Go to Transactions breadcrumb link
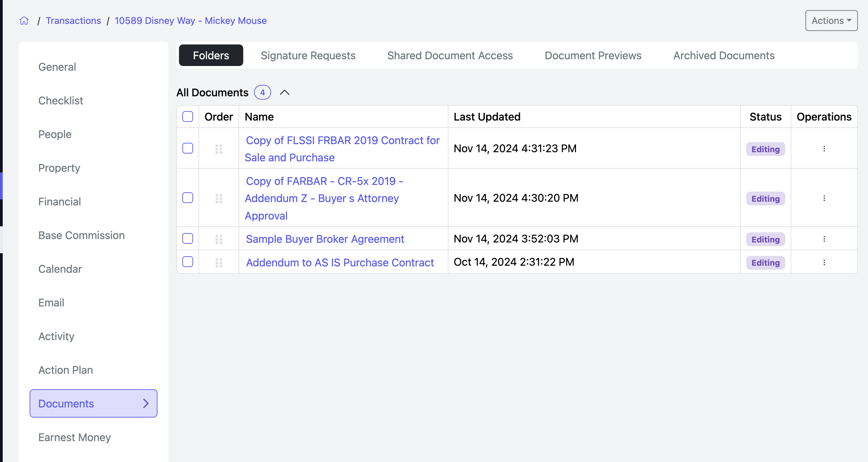This screenshot has height=462, width=868. [x=73, y=21]
